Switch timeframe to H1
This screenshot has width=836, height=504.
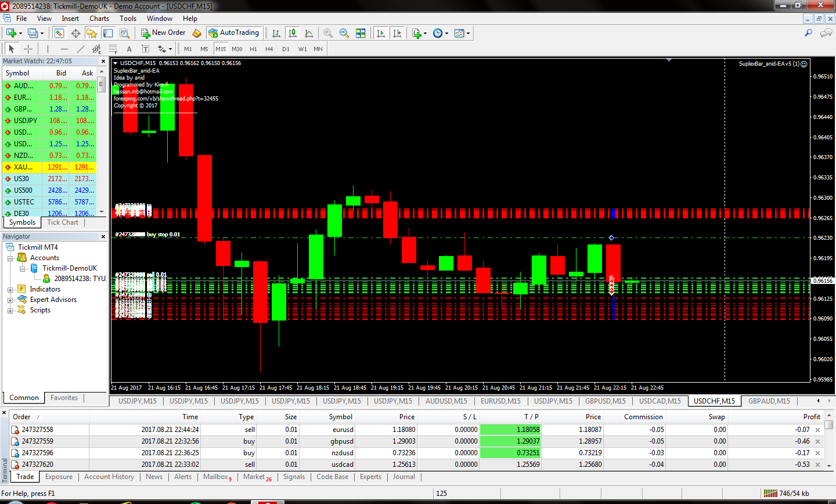(x=253, y=49)
